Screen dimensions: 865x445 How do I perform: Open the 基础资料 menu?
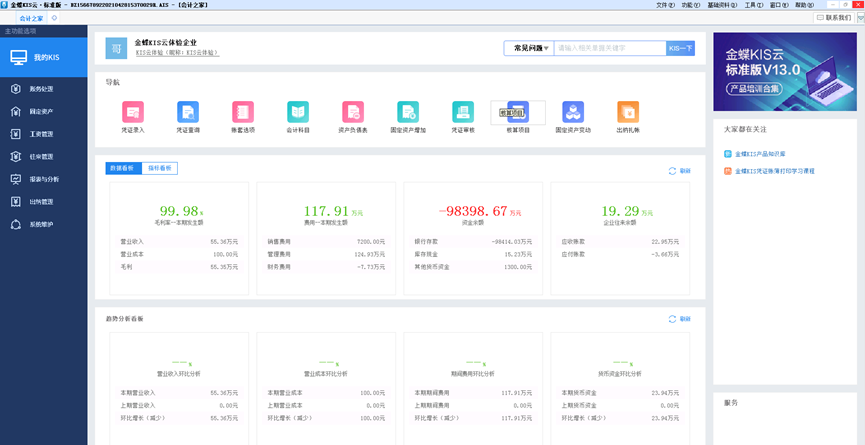pyautogui.click(x=722, y=4)
